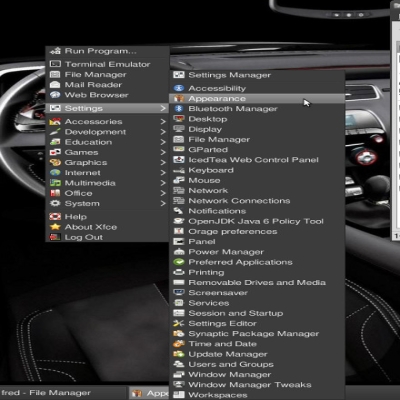Click the Orage preferences icon
Viewport: 400px width, 400px height.
[x=179, y=231]
